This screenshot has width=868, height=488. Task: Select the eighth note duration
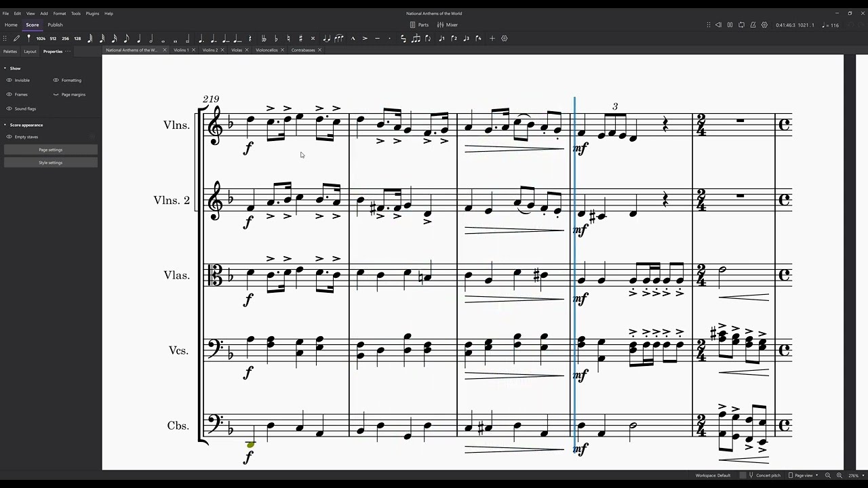[126, 39]
